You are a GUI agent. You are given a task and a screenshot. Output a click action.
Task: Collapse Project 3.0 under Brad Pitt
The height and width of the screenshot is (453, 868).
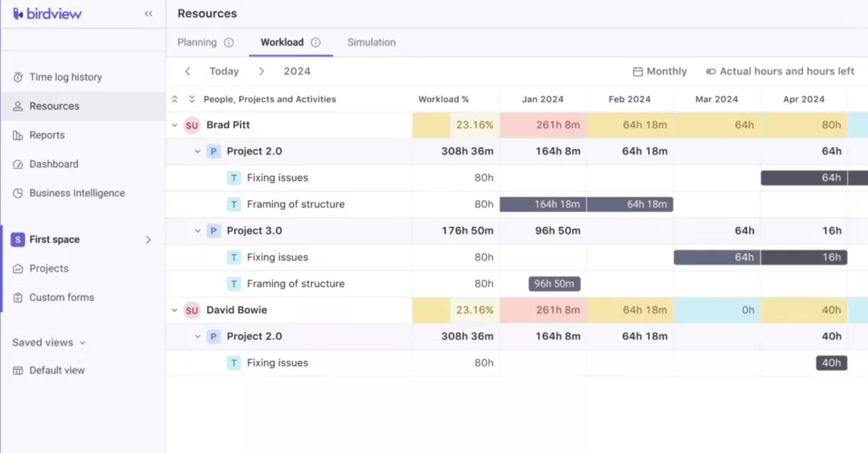pyautogui.click(x=198, y=230)
